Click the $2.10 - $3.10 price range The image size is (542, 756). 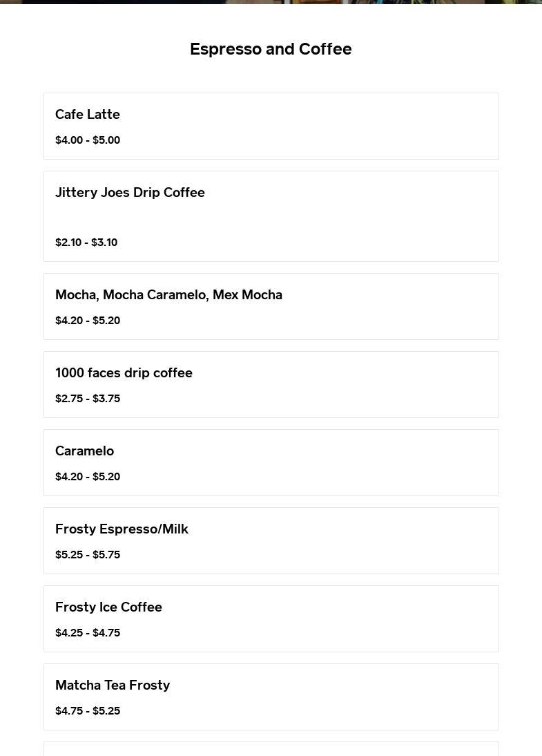(x=86, y=243)
